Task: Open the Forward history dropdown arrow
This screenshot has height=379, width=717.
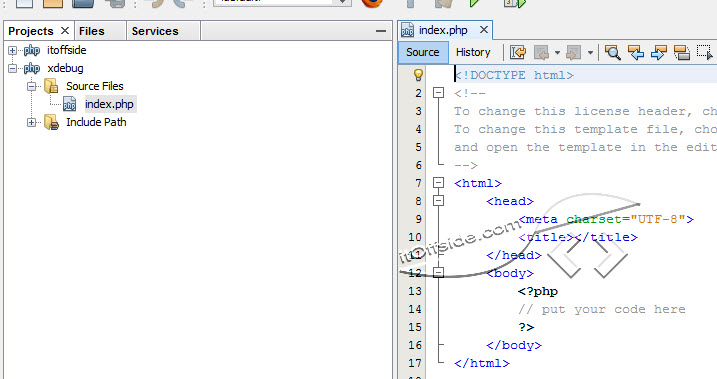Action: pyautogui.click(x=590, y=53)
